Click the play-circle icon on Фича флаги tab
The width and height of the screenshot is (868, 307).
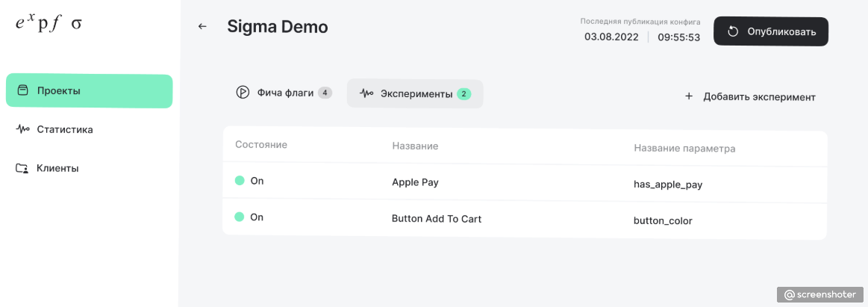(x=243, y=93)
